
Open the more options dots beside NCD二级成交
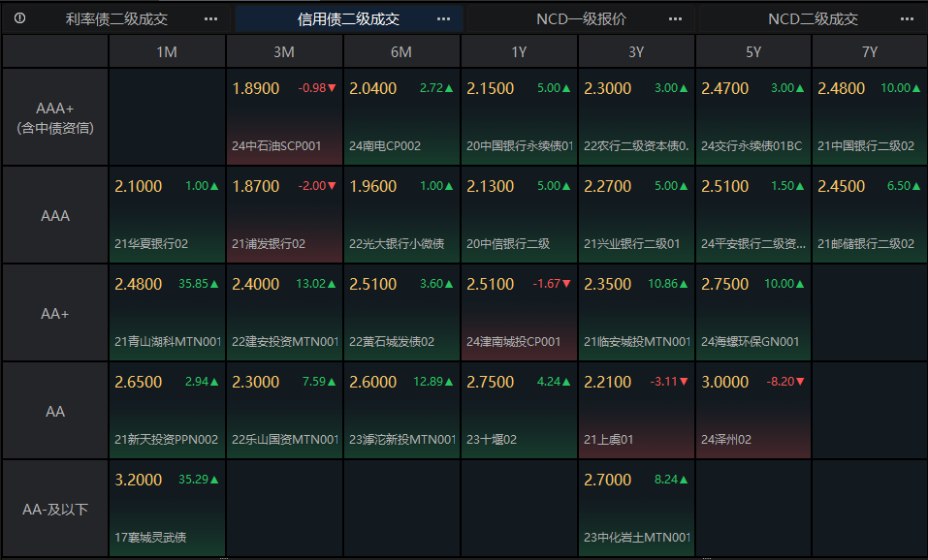[x=907, y=19]
